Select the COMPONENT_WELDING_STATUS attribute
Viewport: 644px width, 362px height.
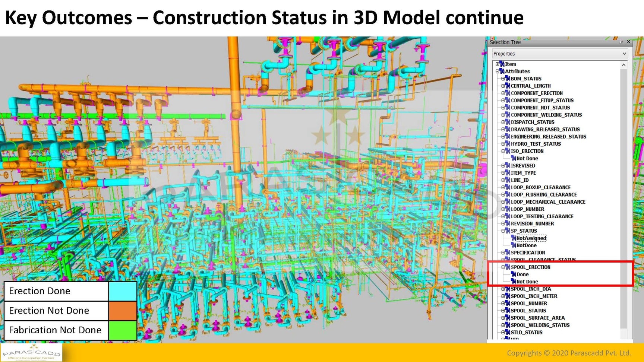(x=546, y=115)
